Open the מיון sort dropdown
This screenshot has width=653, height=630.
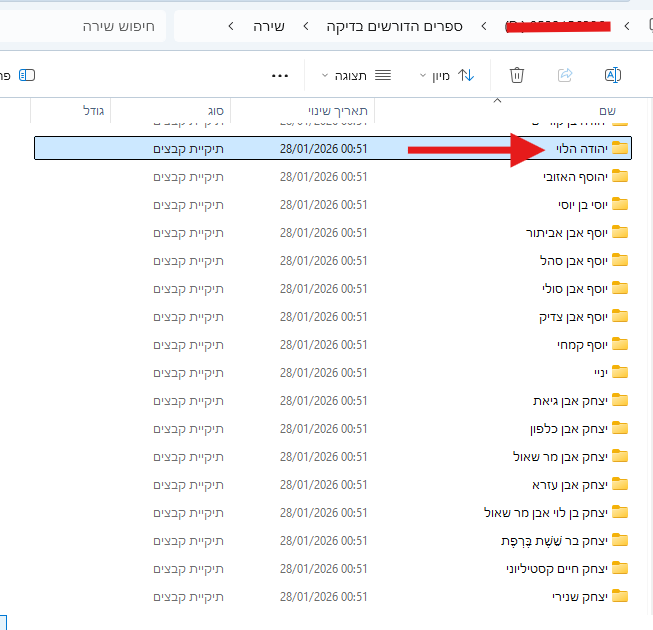pyautogui.click(x=445, y=75)
